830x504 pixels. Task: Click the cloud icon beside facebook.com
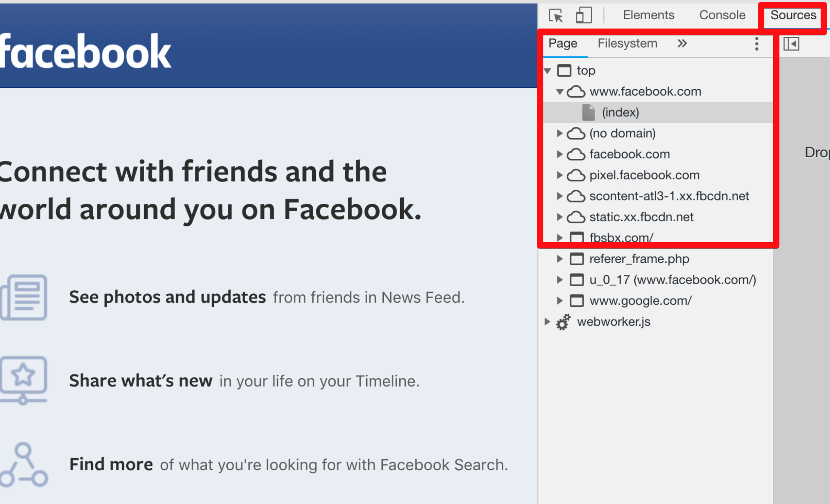576,154
